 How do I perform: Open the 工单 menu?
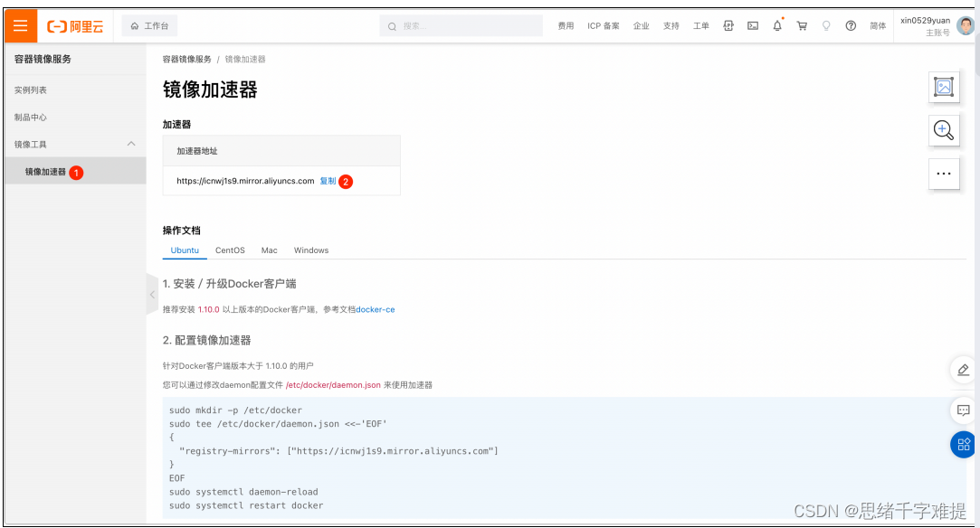point(701,26)
